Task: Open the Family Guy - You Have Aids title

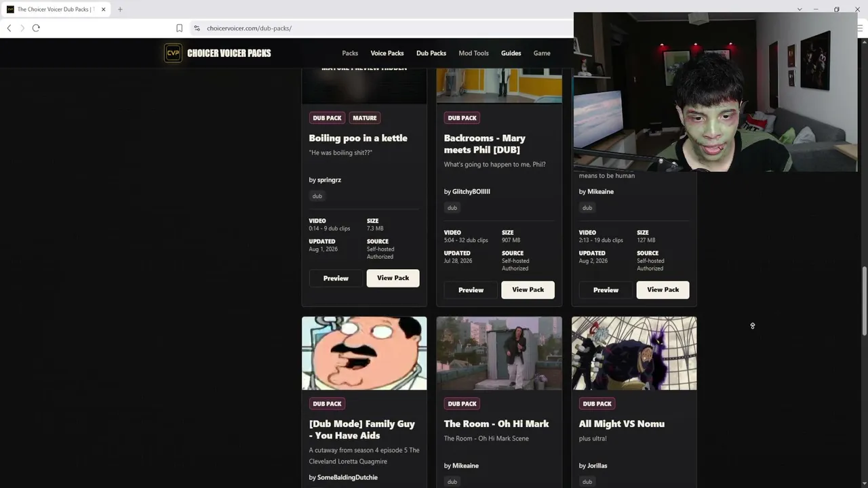Action: click(362, 430)
